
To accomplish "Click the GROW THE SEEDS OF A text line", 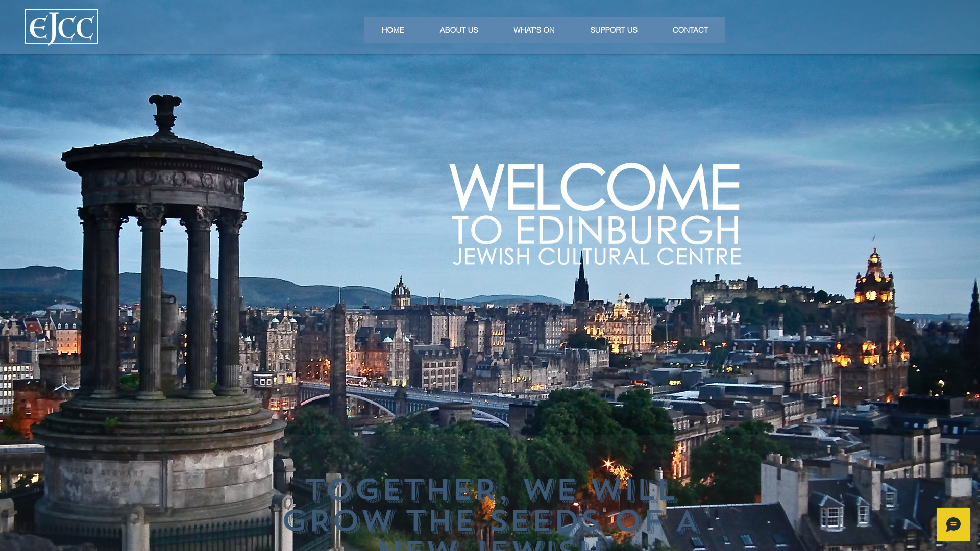I will pyautogui.click(x=491, y=521).
